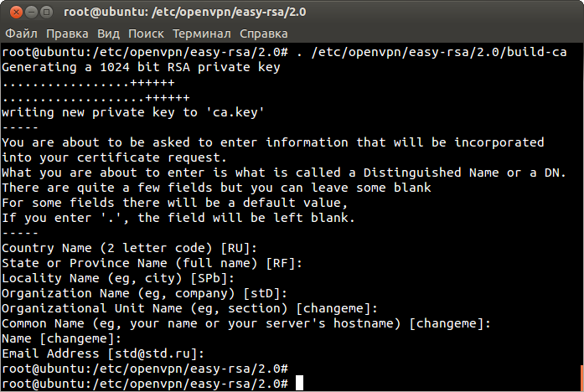Open the Вид menu
The image size is (584, 392).
(108, 34)
